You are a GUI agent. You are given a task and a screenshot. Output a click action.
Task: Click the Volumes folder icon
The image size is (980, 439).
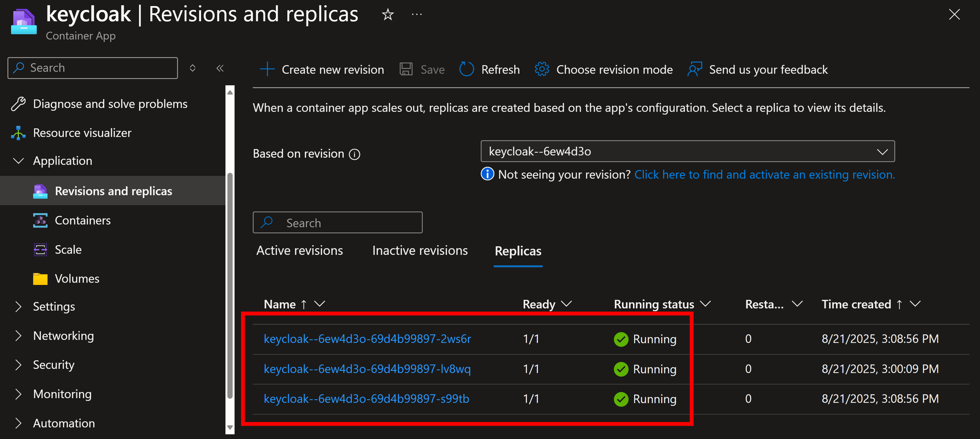40,279
